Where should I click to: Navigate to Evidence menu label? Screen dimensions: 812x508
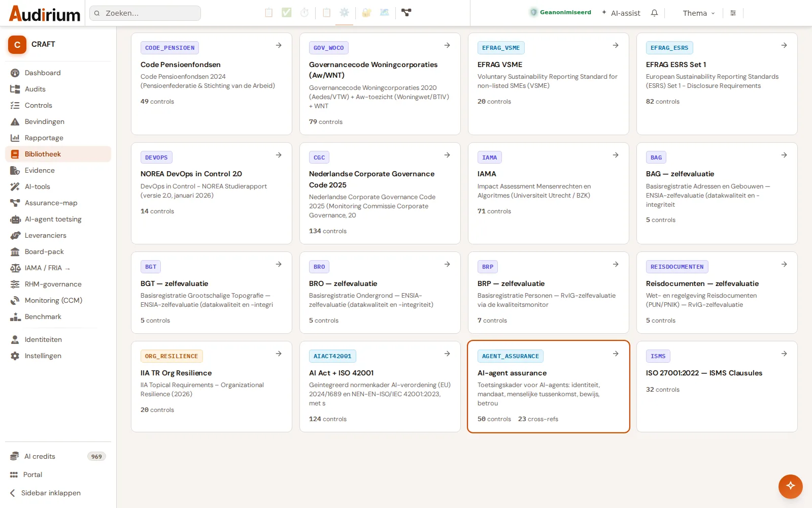tap(40, 170)
